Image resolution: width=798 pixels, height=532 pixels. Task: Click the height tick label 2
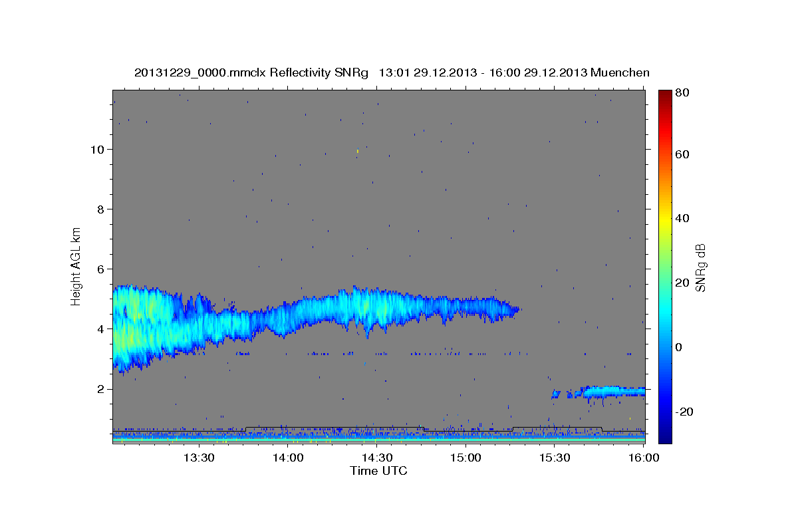coord(100,388)
